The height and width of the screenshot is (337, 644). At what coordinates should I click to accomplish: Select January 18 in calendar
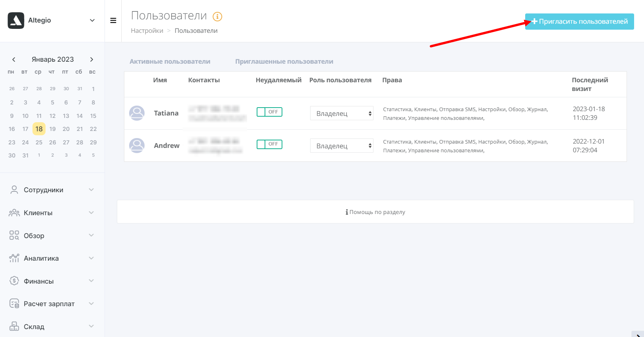click(39, 129)
